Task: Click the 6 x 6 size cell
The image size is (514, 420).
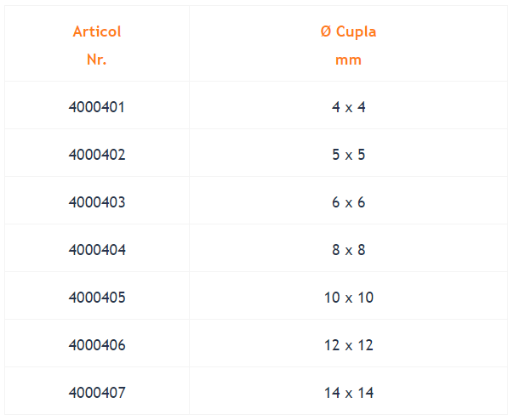Action: coord(348,202)
